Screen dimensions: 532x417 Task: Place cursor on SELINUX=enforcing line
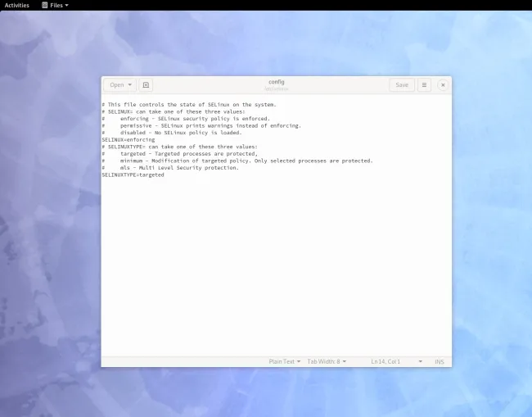tap(128, 139)
